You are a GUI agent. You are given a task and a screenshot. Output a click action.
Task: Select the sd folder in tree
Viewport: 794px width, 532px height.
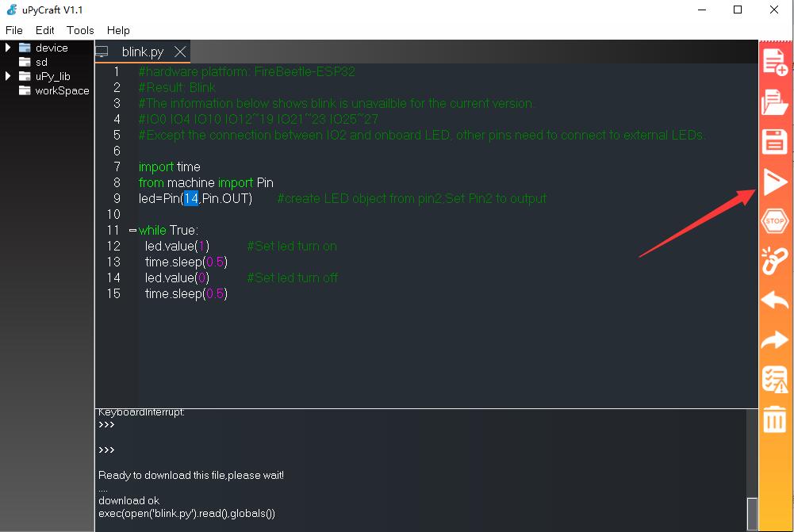[x=41, y=63]
